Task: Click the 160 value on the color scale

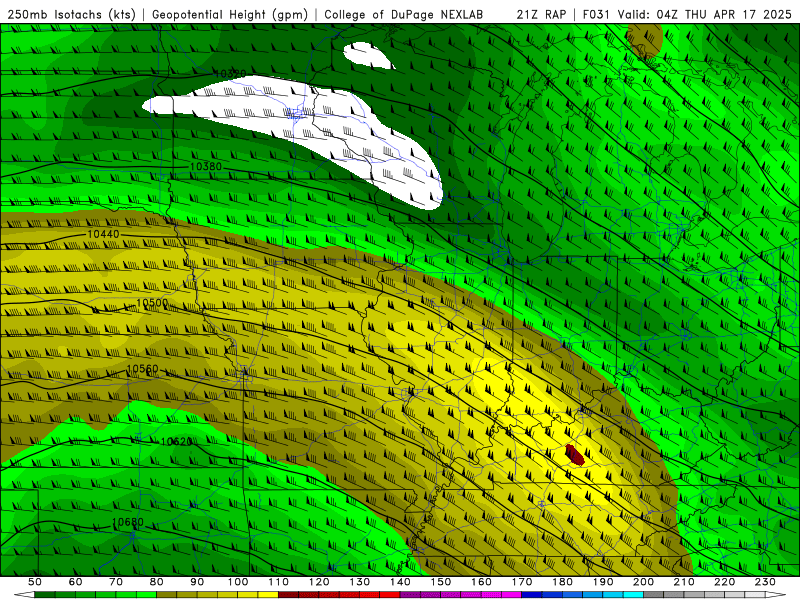Action: point(481,582)
